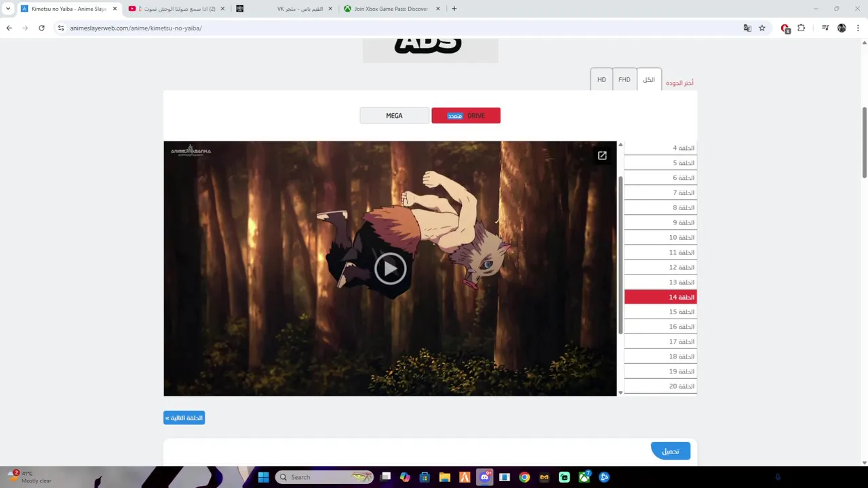Open episode الحلقة 17 in the list
Image resolution: width=868 pixels, height=488 pixels.
click(660, 342)
